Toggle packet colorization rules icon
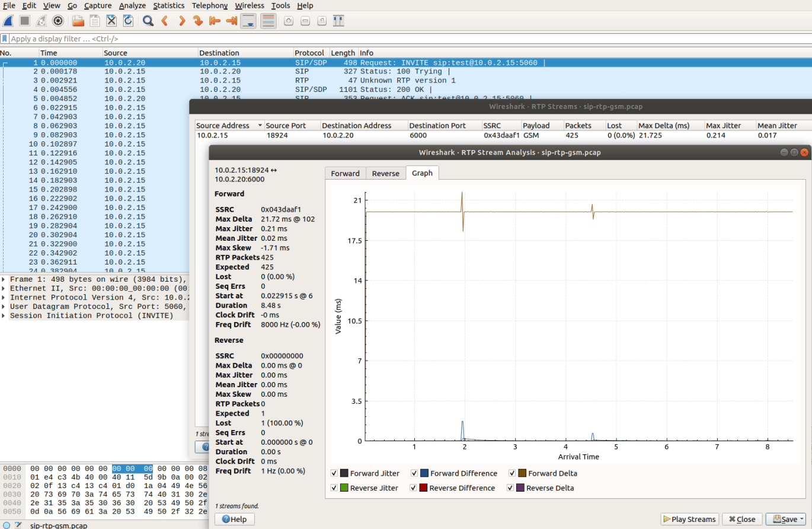This screenshot has height=529, width=812. pos(268,21)
